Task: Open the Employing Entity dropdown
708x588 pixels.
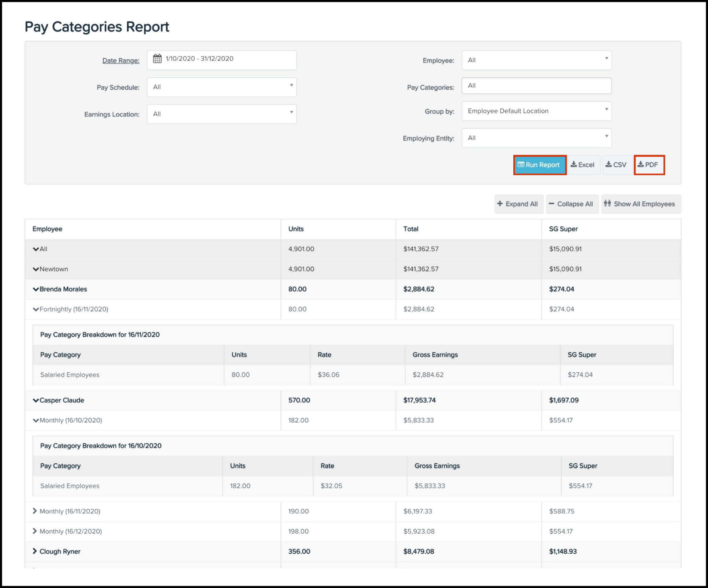Action: (x=536, y=138)
